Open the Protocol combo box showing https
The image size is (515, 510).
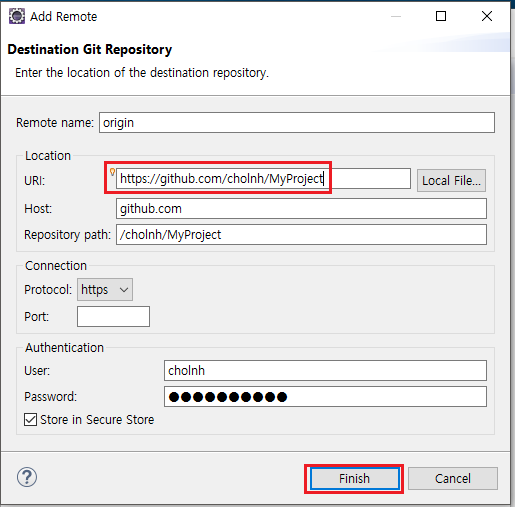coord(105,289)
